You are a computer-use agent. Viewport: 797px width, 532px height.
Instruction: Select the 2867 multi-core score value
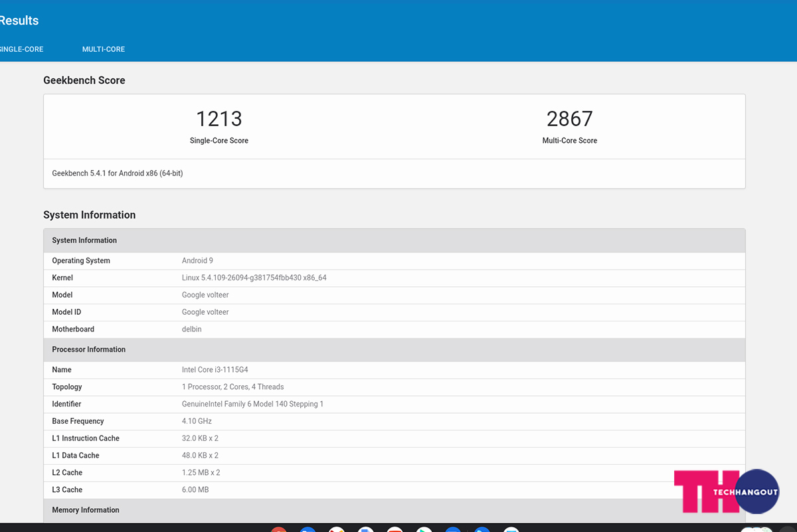click(570, 119)
